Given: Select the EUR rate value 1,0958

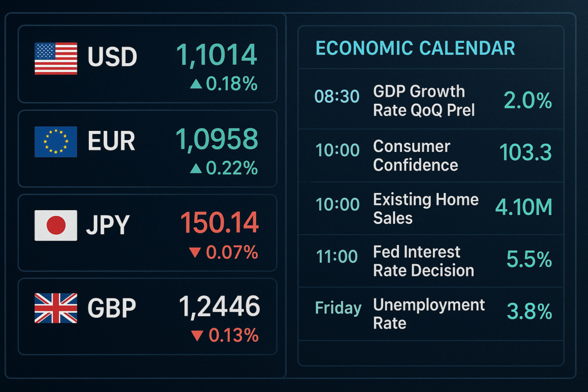Looking at the screenshot, I should pos(217,139).
